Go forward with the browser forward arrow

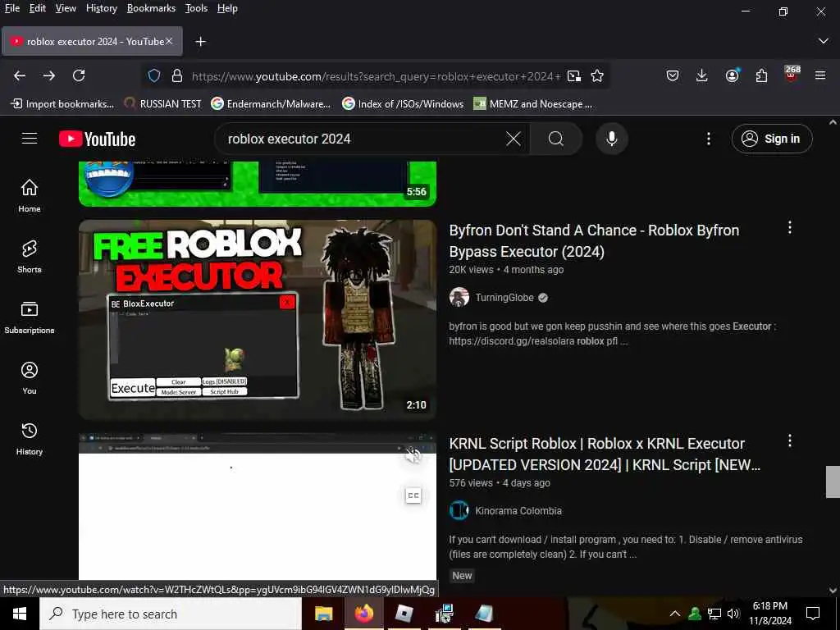(x=49, y=75)
